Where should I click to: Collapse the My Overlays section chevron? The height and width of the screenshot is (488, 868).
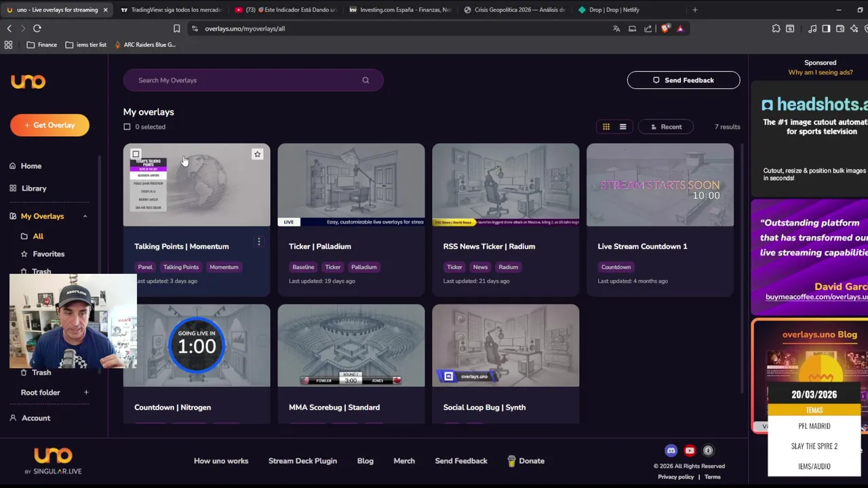(x=85, y=216)
